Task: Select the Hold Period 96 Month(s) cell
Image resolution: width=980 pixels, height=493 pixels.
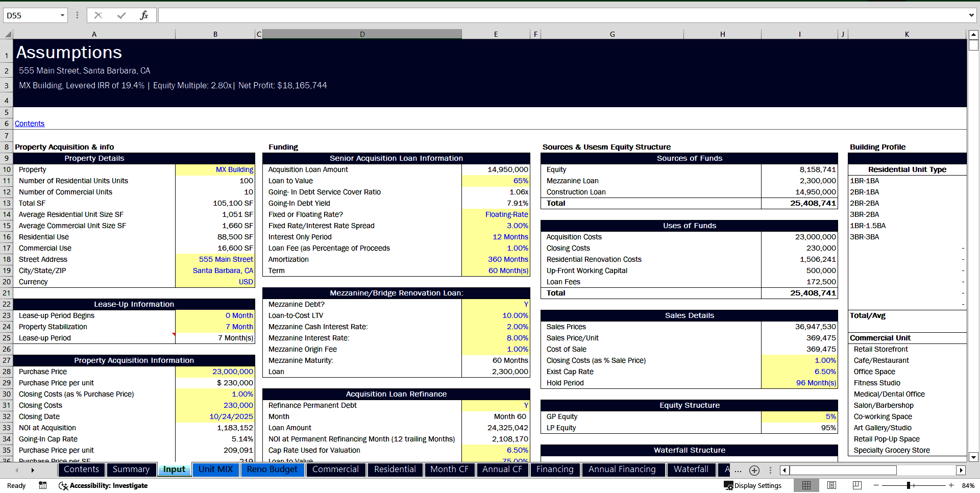Action: click(x=799, y=383)
